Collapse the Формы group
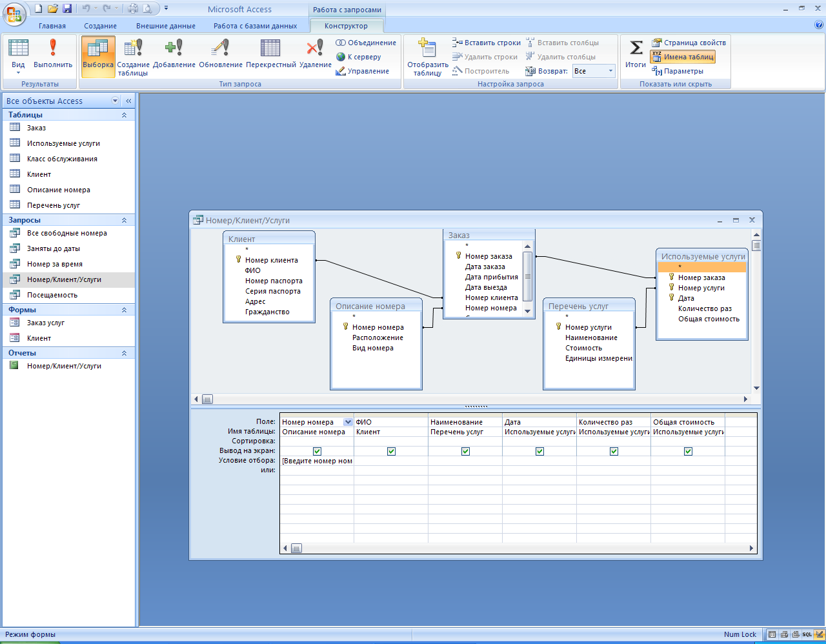 [124, 310]
